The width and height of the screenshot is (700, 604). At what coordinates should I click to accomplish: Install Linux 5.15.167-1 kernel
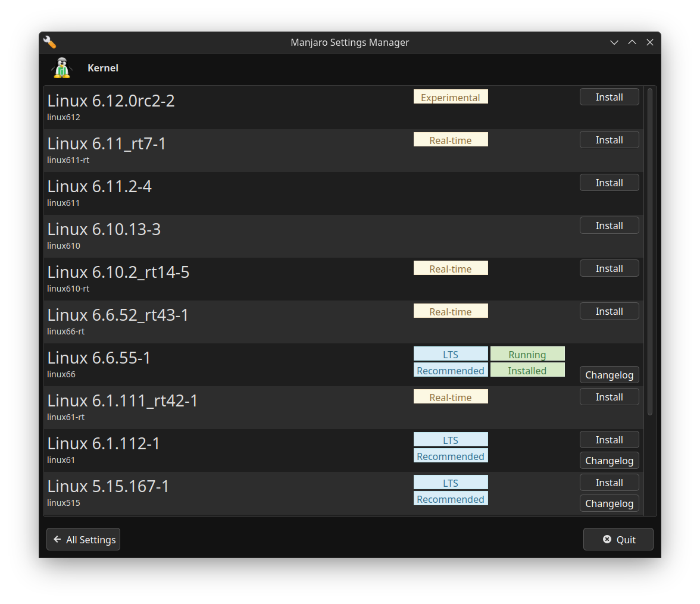coord(609,483)
